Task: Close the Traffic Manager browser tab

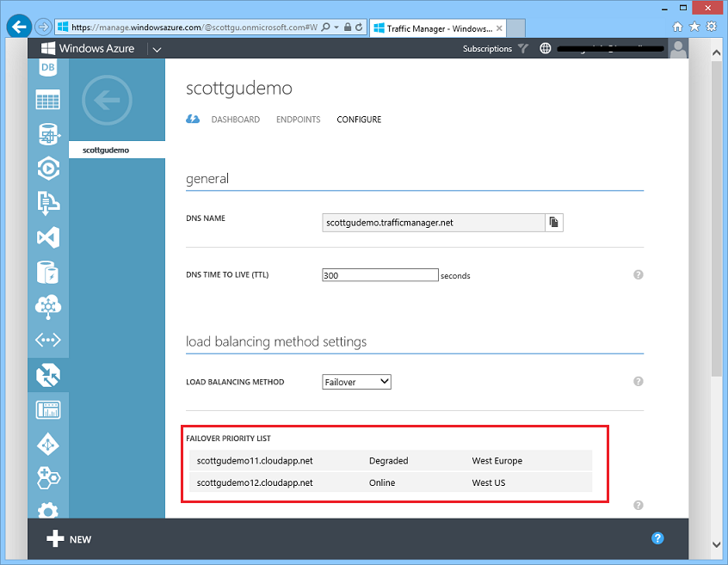Action: coord(499,28)
